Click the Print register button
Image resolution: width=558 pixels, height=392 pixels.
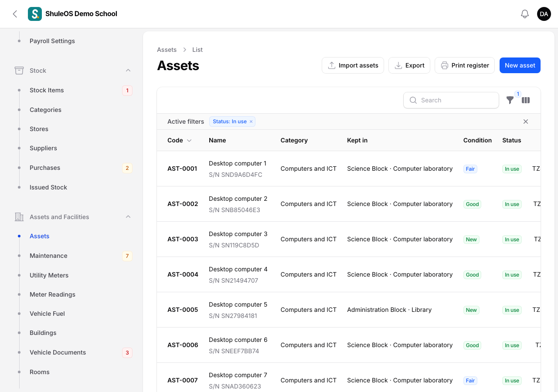click(465, 65)
